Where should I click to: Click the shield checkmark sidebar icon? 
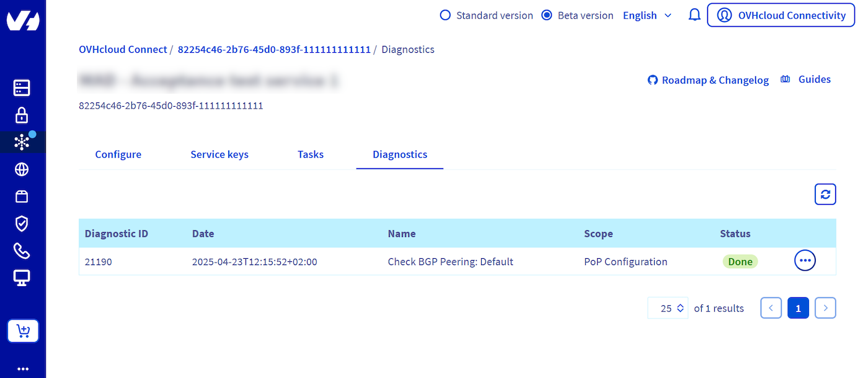pos(22,223)
